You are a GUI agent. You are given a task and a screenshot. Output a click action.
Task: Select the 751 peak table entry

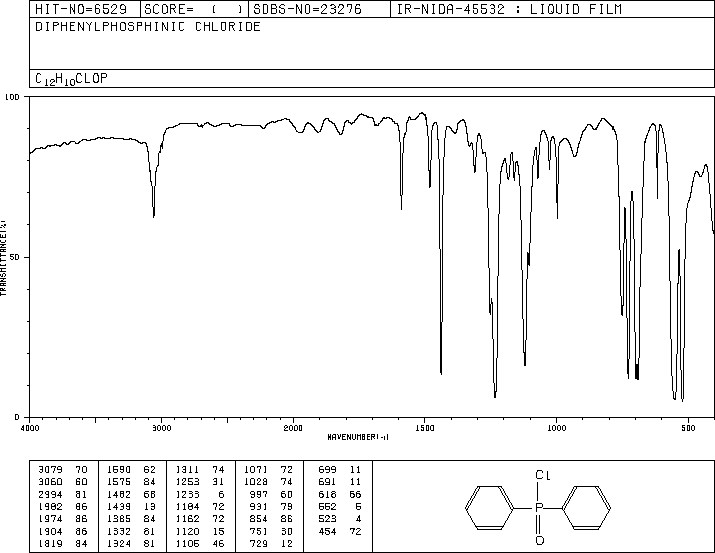271,532
